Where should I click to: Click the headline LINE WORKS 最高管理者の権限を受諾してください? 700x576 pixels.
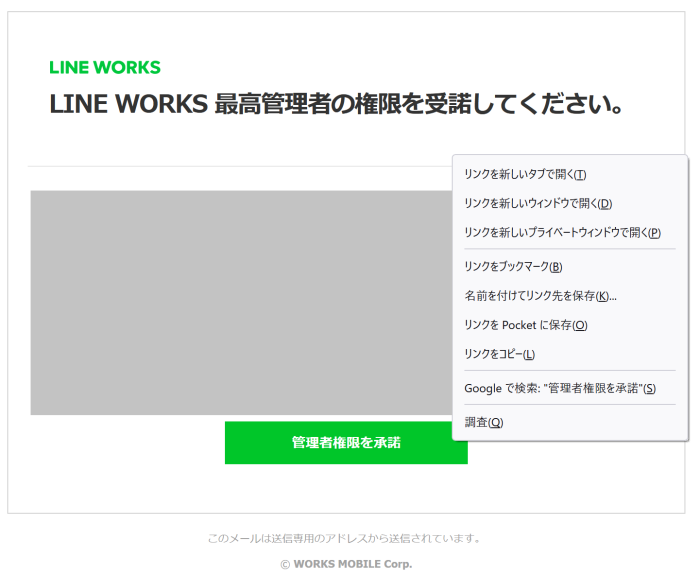336,104
